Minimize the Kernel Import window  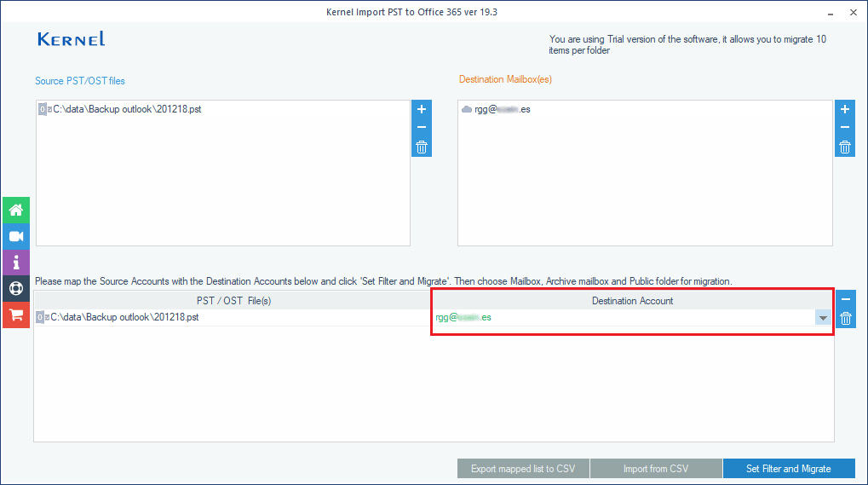[x=831, y=12]
